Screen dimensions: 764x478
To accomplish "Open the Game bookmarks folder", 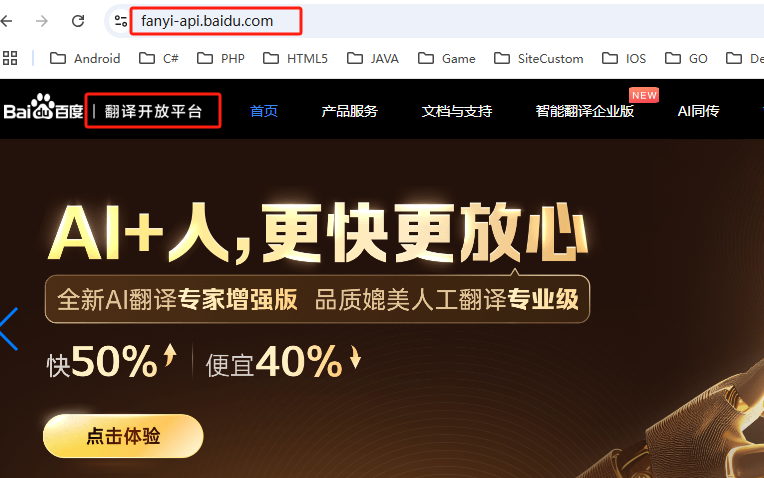I will [446, 58].
